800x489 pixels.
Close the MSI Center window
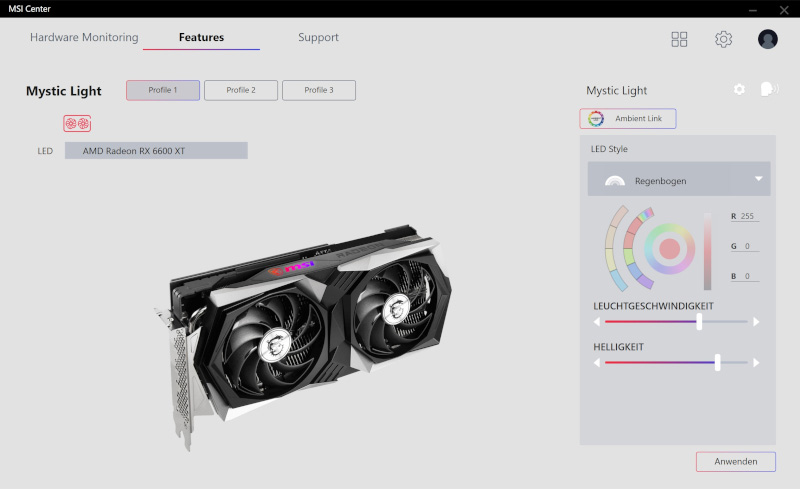pos(784,9)
